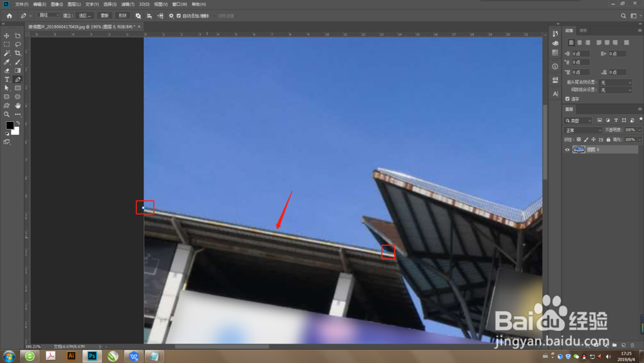Select the Move tool
Image resolution: width=644 pixels, height=363 pixels.
coord(6,35)
